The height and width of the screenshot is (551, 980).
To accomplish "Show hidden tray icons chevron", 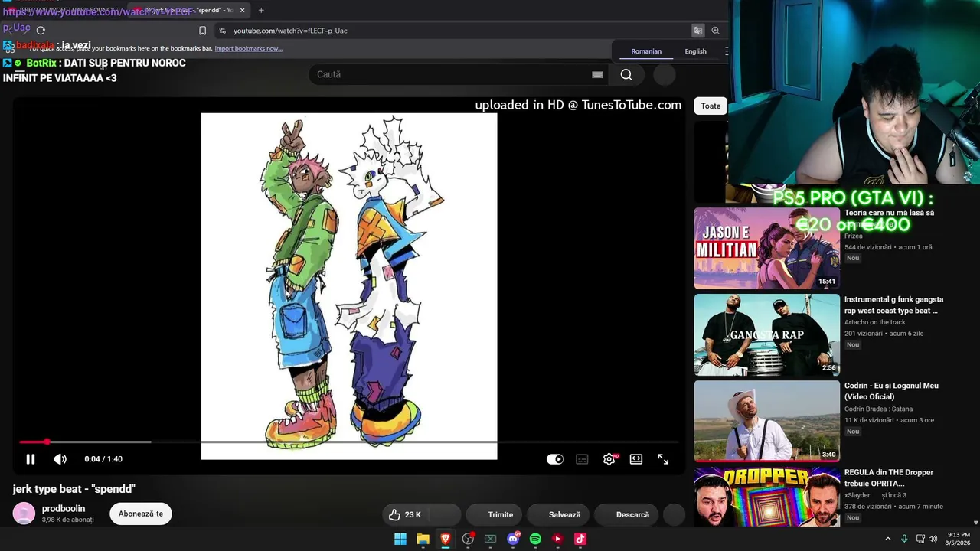I will click(x=887, y=539).
